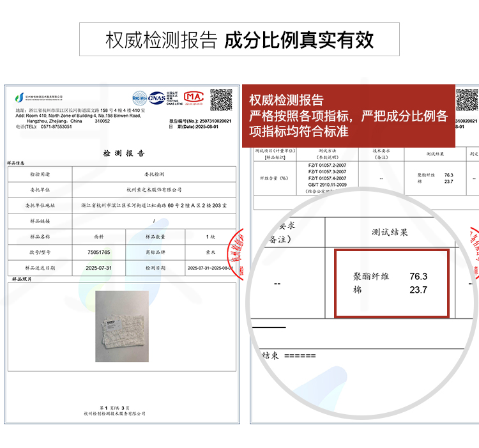Click the '检验用途' label cell
The height and width of the screenshot is (448, 479).
[x=40, y=174]
